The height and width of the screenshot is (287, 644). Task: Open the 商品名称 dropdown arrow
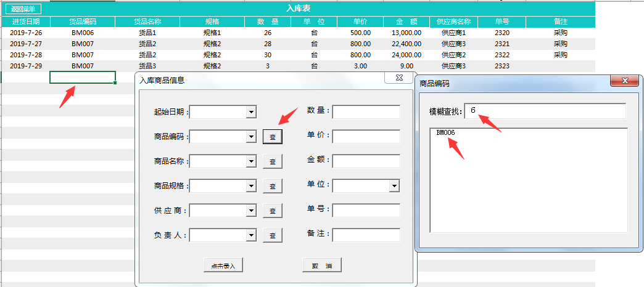click(x=251, y=161)
